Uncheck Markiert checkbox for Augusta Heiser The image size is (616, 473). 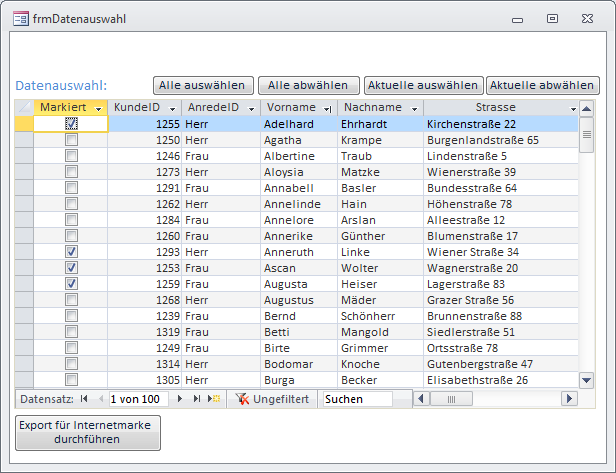point(71,284)
